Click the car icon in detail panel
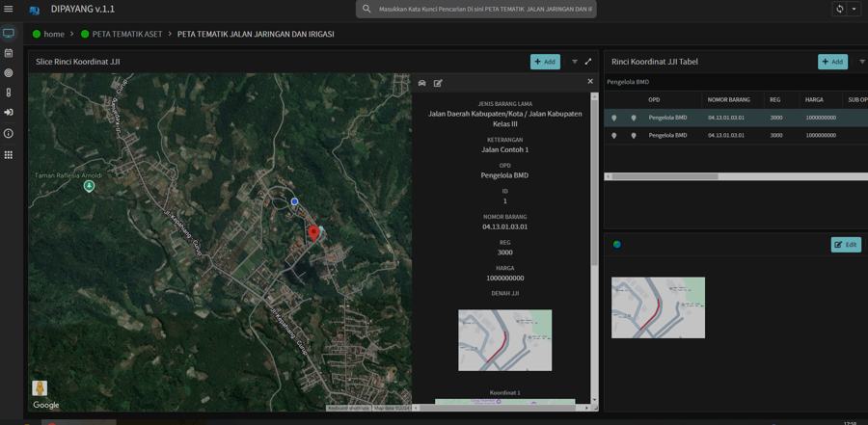The width and height of the screenshot is (868, 425). pos(422,83)
